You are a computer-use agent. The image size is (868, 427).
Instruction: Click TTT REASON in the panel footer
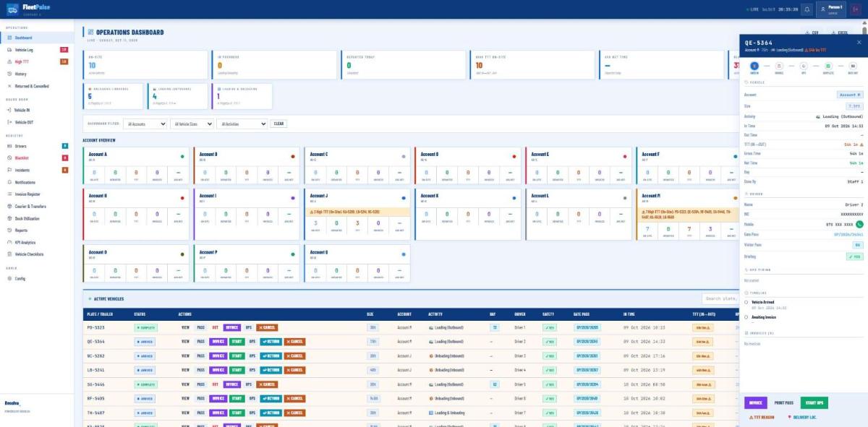pos(761,417)
